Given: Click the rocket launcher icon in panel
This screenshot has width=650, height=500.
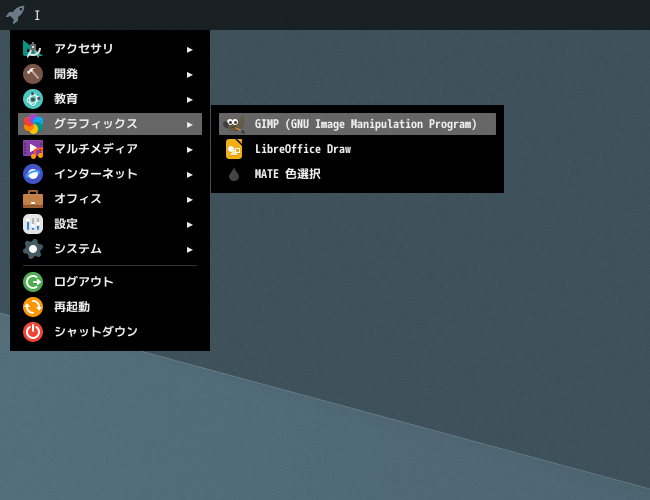Looking at the screenshot, I should (15, 15).
